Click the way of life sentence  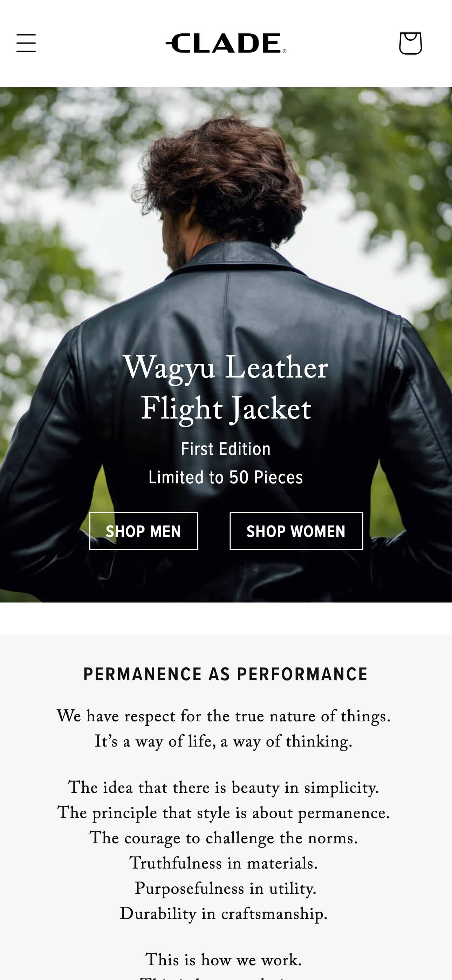tap(224, 741)
